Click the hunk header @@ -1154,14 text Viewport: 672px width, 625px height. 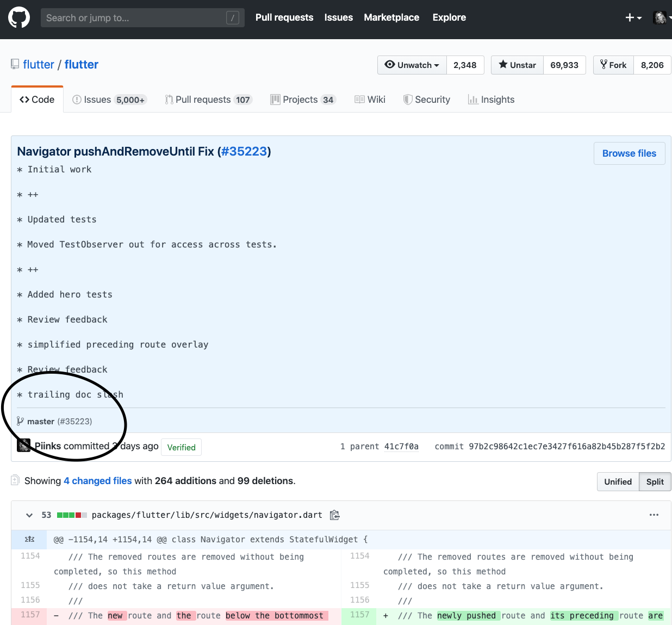pos(211,540)
